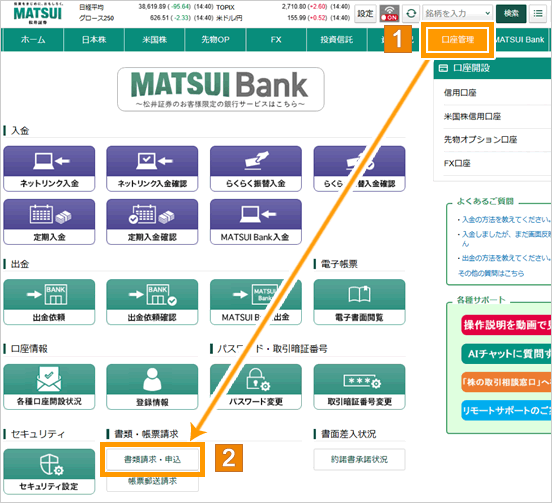This screenshot has height=503, width=552.
Task: Open FAQ 出金の方法を教えてください
Action: coord(506,258)
